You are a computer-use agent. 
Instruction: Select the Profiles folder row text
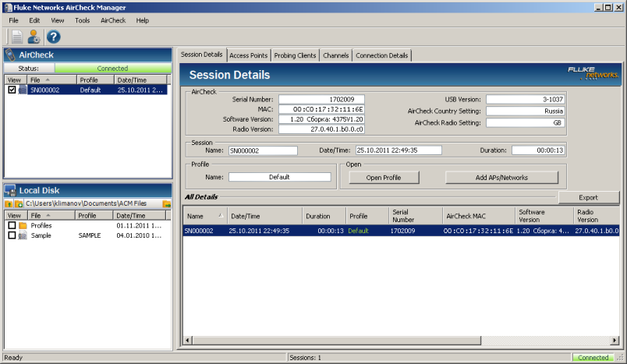pos(41,225)
